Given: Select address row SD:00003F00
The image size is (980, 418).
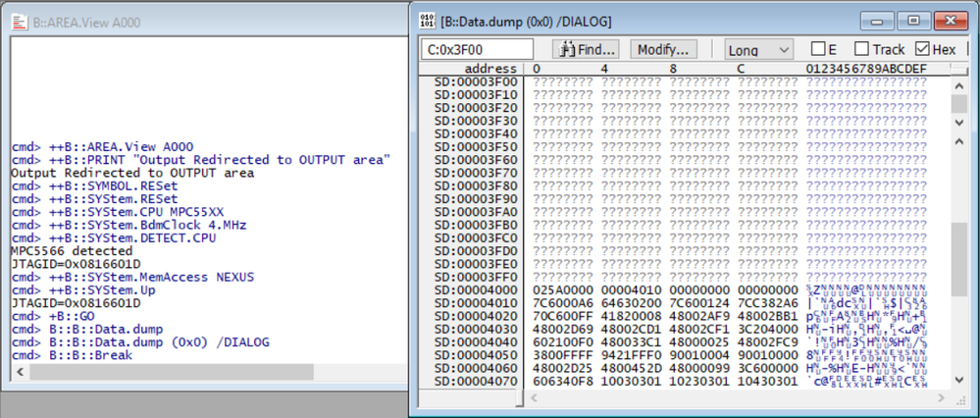Looking at the screenshot, I should coord(476,81).
